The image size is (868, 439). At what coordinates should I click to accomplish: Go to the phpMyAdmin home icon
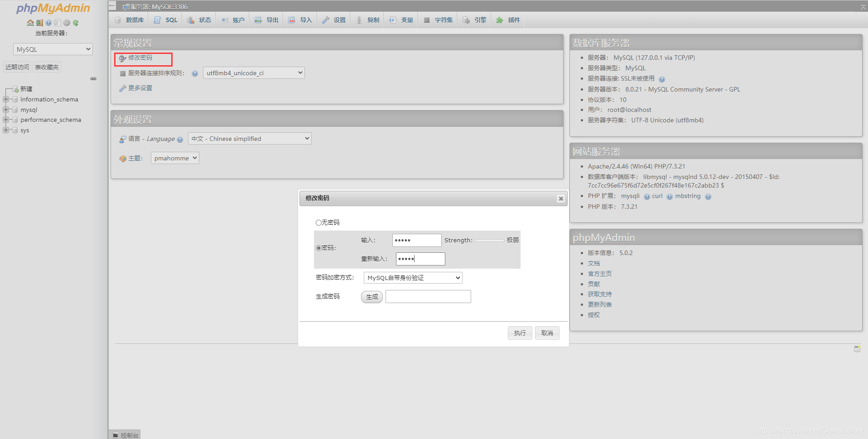point(30,23)
